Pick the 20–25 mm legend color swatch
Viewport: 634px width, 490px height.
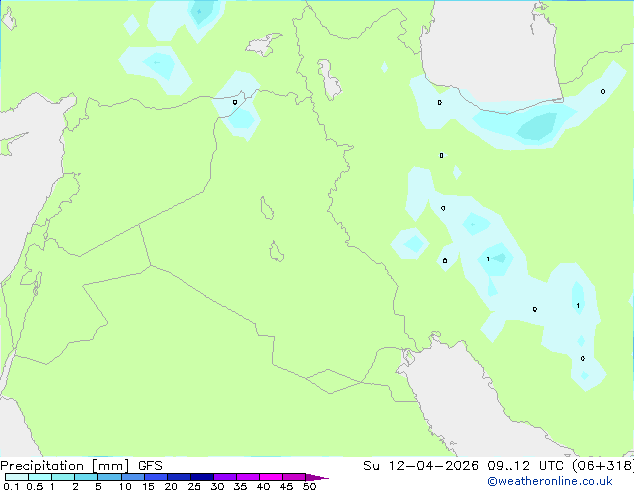pos(178,477)
